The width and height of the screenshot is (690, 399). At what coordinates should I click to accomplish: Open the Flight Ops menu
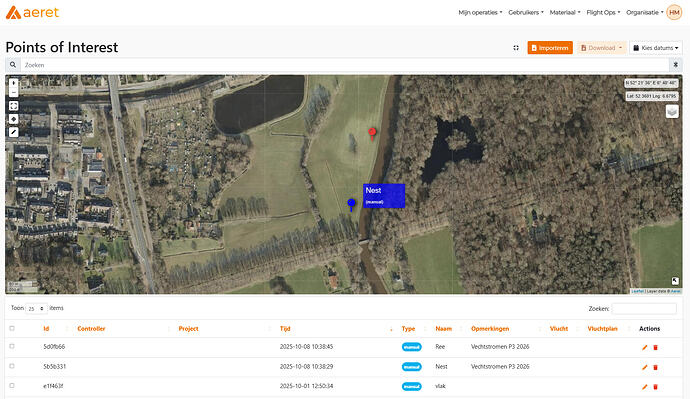pos(603,13)
